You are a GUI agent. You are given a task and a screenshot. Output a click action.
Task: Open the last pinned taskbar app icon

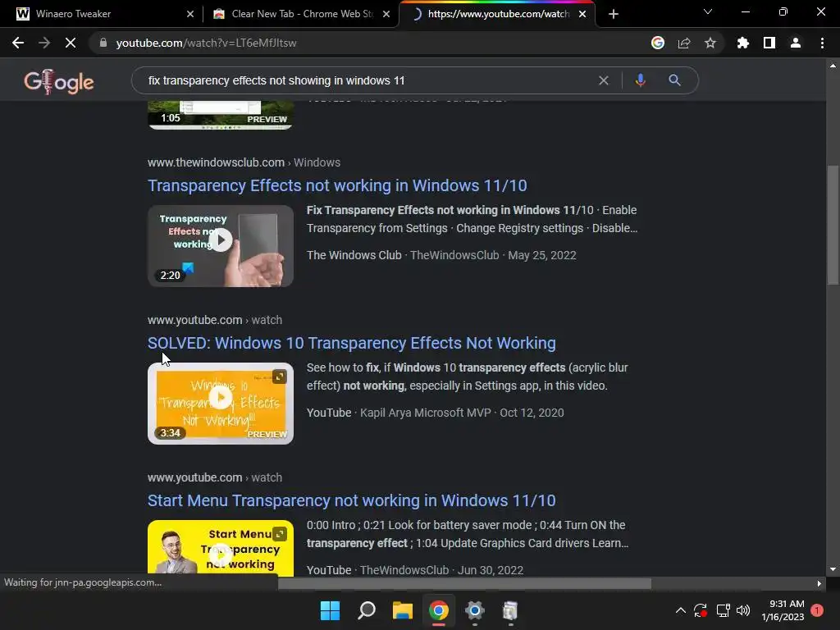[510, 610]
